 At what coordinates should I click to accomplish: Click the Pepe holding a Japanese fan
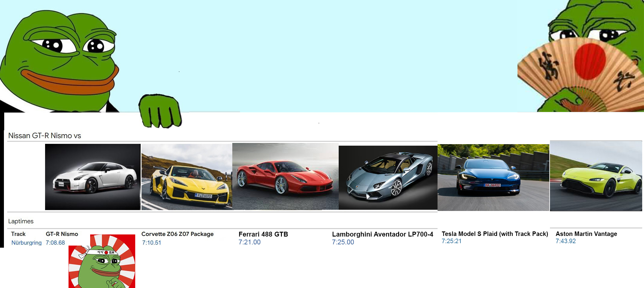click(581, 56)
